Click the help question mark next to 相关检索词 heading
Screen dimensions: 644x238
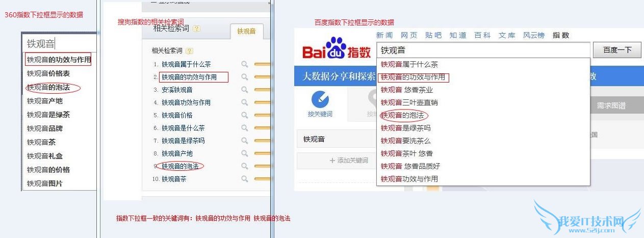[196, 29]
